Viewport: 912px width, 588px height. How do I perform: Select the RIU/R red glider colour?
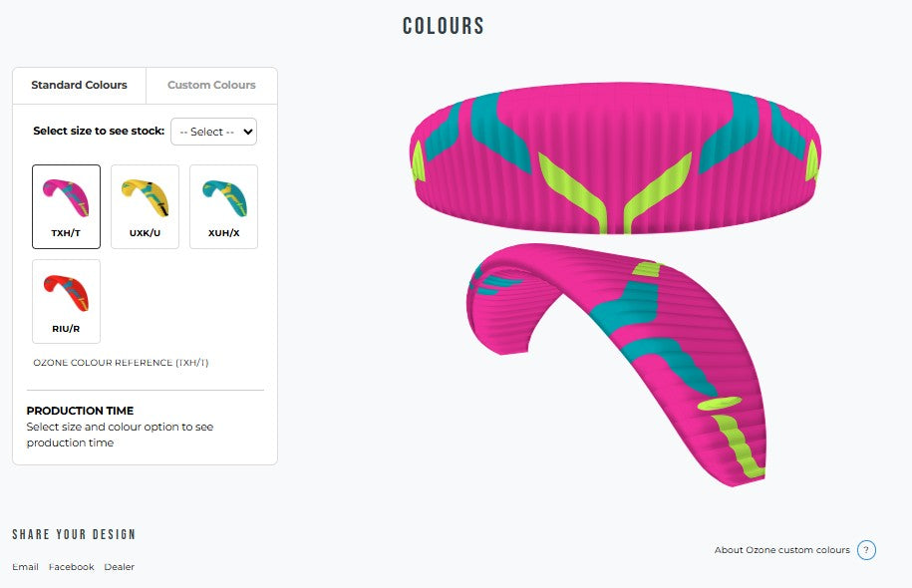67,301
